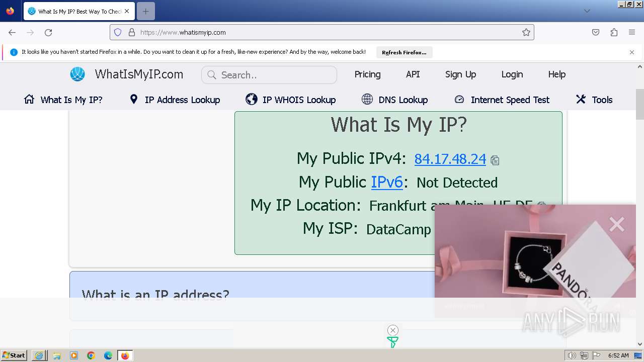Open the network tray icon
Screen dimensions: 644x362
(x=584, y=355)
